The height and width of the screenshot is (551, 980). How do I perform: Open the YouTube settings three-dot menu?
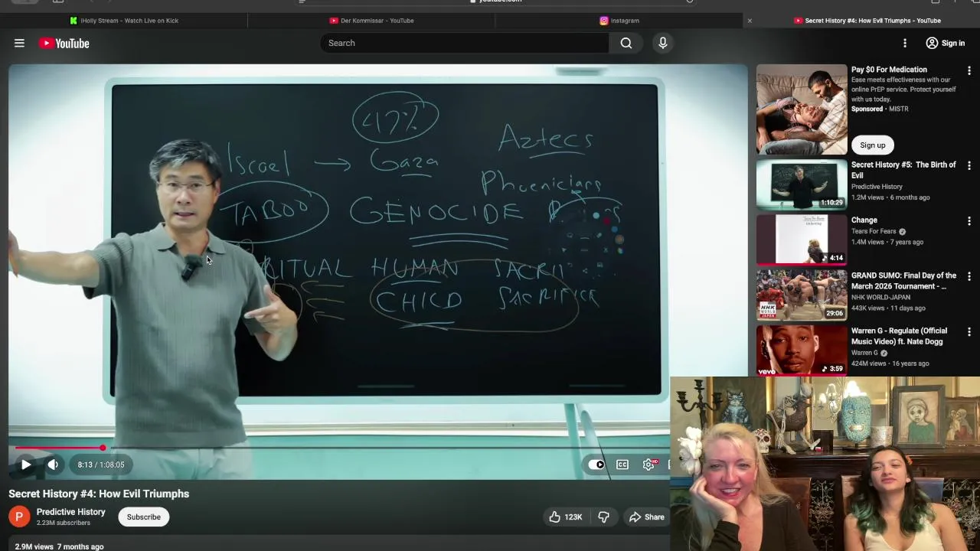[905, 43]
